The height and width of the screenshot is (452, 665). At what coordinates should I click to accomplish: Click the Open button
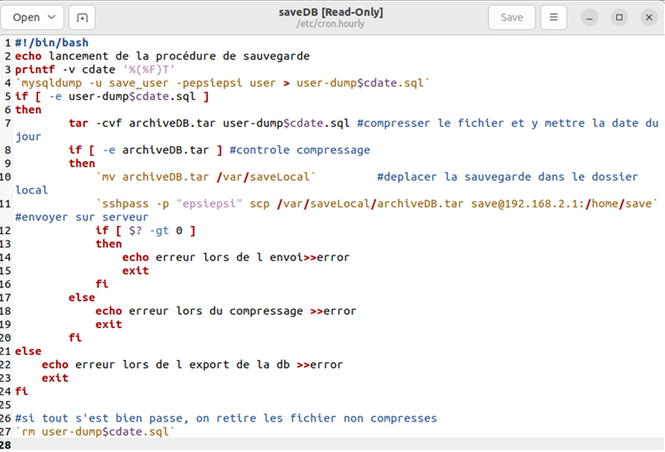click(x=27, y=17)
